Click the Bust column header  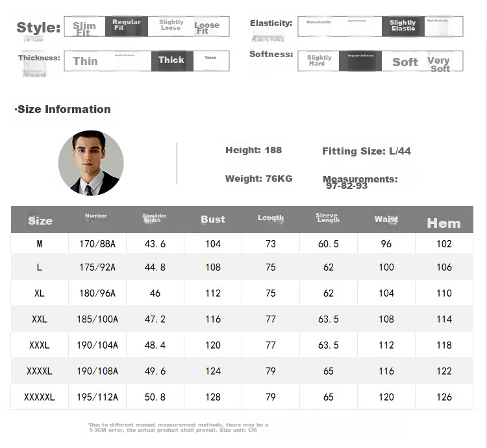(x=213, y=219)
